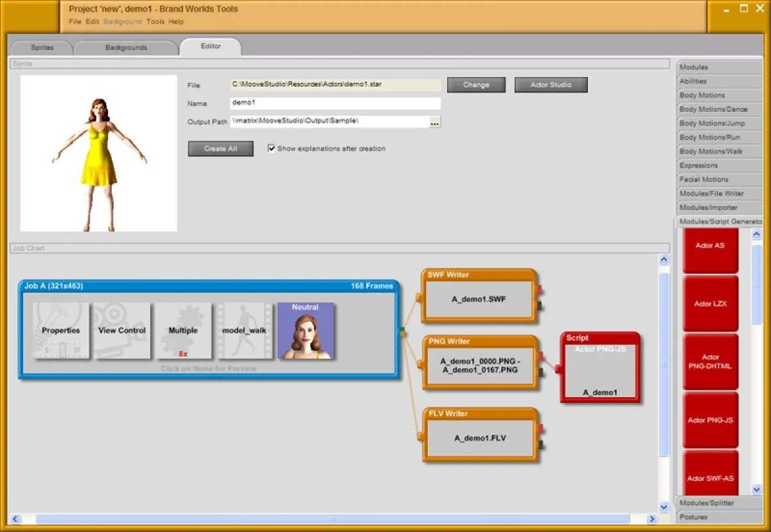Open the FLV Writer node

click(x=481, y=436)
